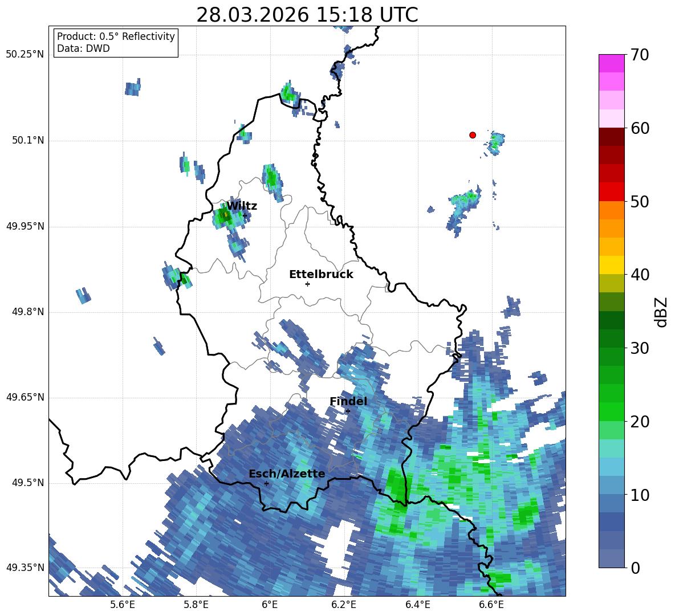This screenshot has height=616, width=675.
Task: Click the dark green 30 dBZ colorbar segment
Action: pos(611,338)
